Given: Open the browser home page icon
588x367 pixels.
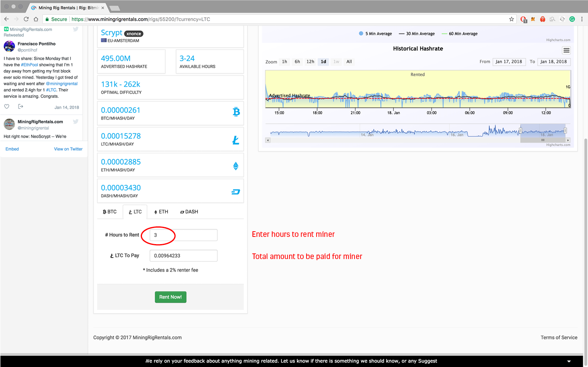Looking at the screenshot, I should click(x=36, y=19).
